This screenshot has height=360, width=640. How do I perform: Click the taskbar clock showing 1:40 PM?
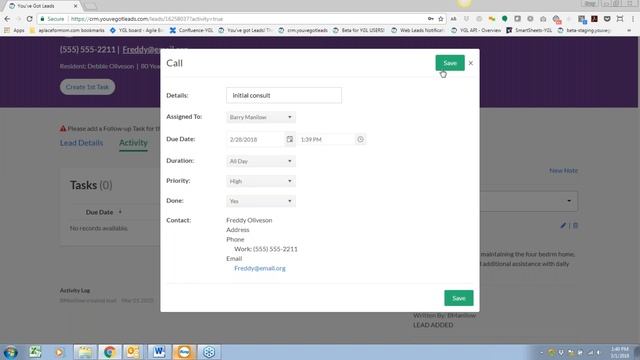(620, 352)
